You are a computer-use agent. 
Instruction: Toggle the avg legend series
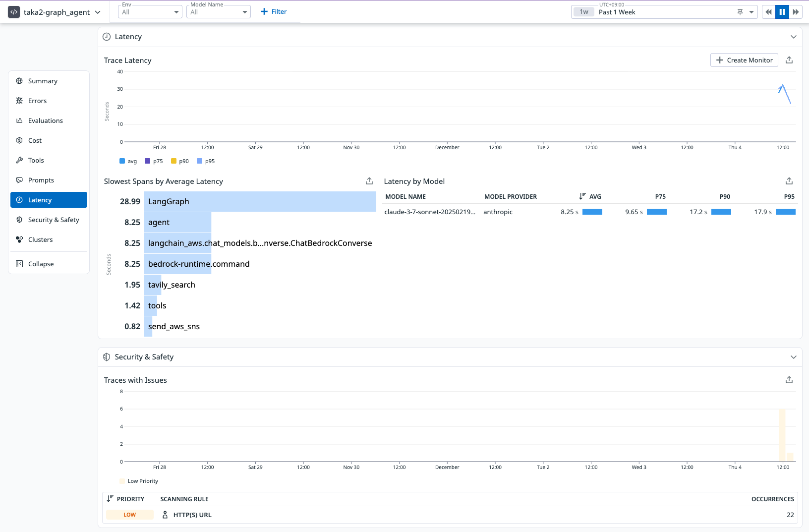coord(128,161)
